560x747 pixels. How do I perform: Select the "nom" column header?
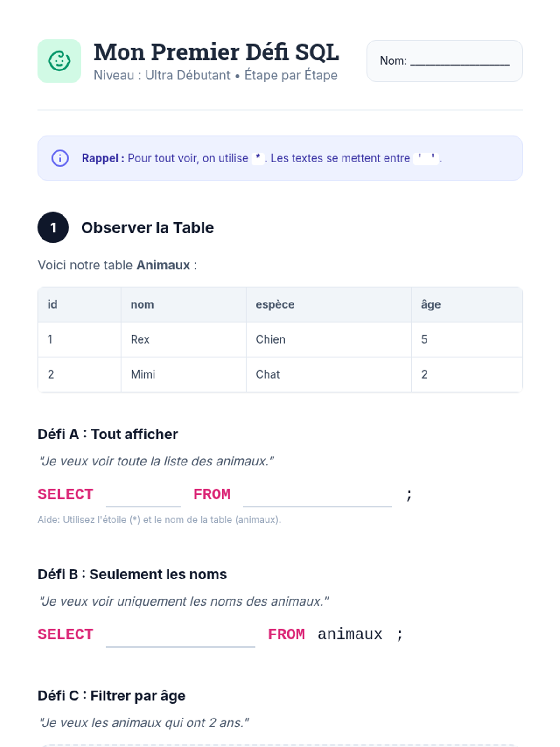click(x=142, y=304)
